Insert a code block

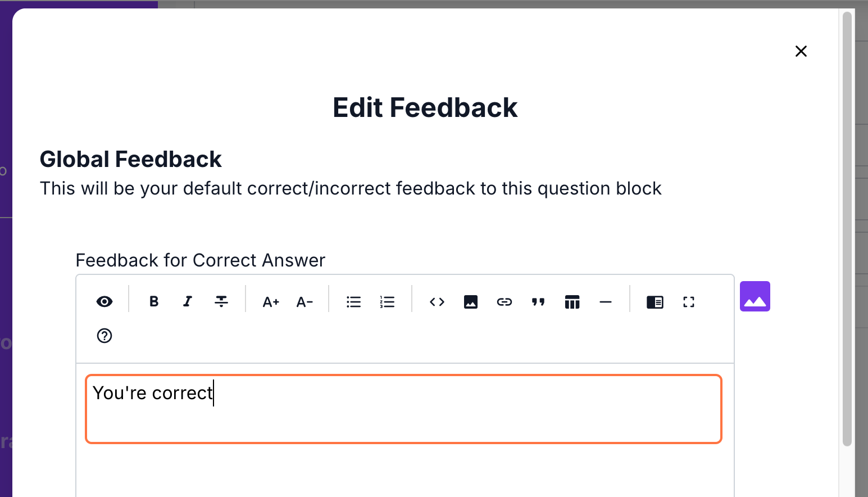tap(437, 302)
